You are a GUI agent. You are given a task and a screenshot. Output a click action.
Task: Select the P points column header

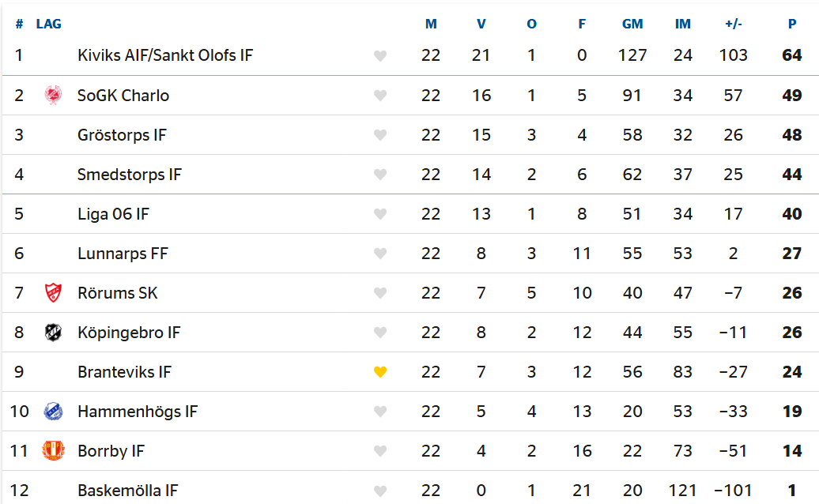[792, 24]
